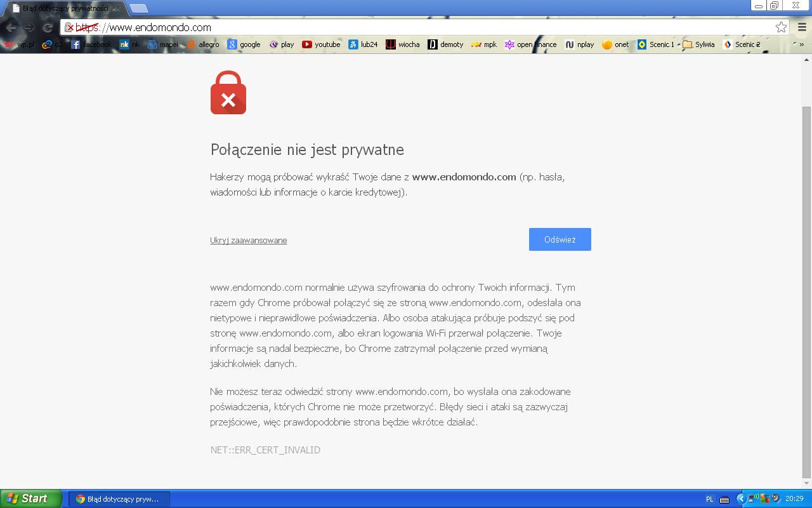Open the demoty bookmark
This screenshot has width=812, height=508.
click(445, 44)
